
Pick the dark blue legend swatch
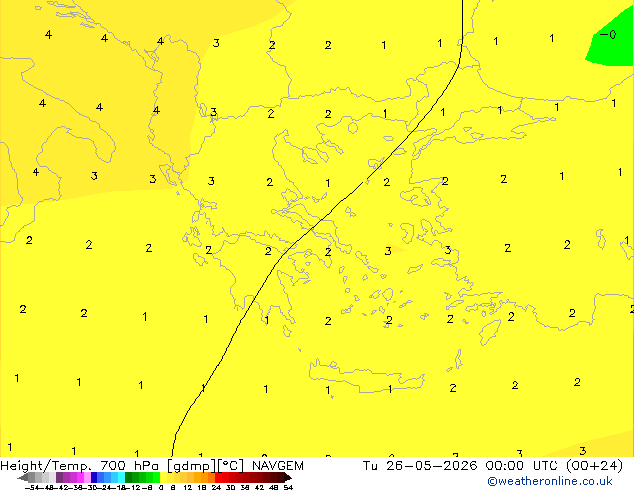(x=94, y=477)
